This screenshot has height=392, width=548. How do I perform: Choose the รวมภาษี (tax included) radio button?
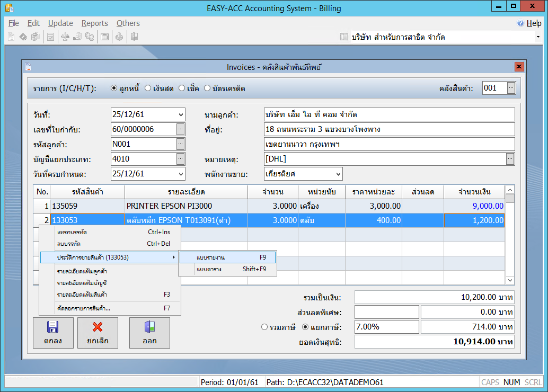coord(264,327)
